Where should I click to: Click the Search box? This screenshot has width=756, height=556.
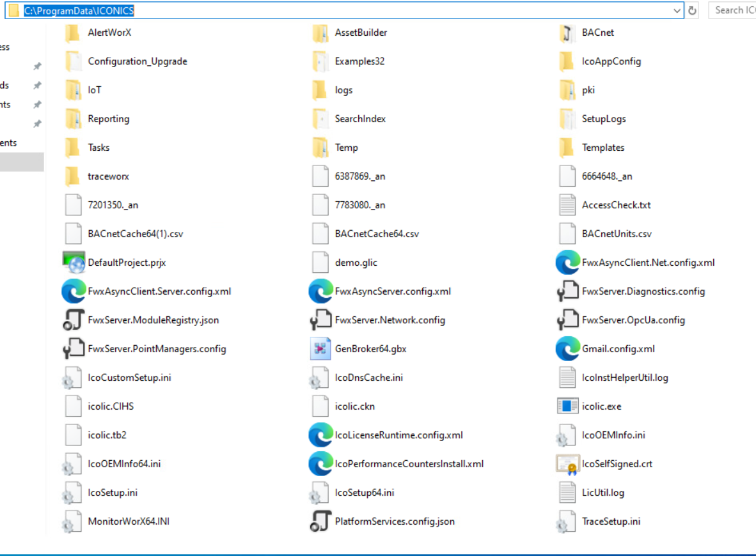732,10
